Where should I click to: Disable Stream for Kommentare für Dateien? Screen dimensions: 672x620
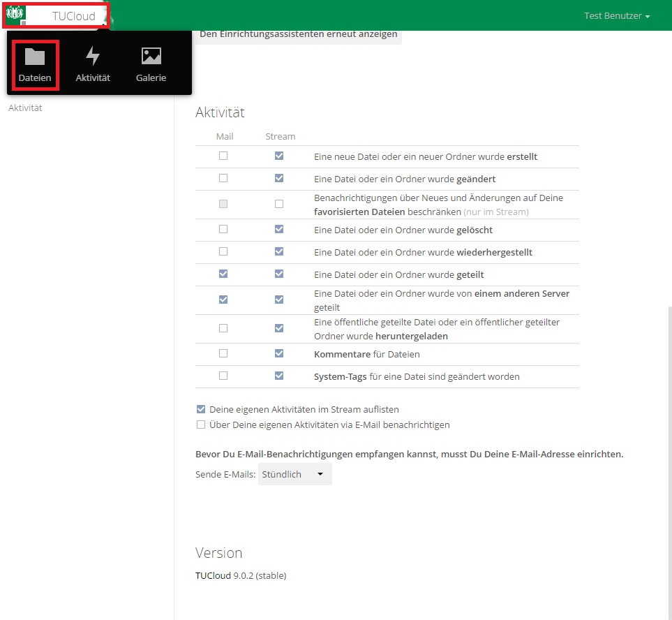coord(279,354)
